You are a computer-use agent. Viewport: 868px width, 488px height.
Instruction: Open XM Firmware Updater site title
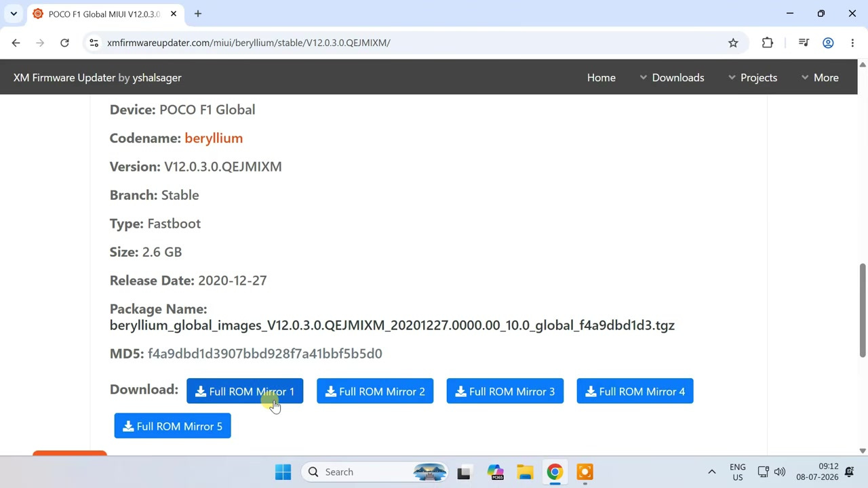click(x=64, y=77)
